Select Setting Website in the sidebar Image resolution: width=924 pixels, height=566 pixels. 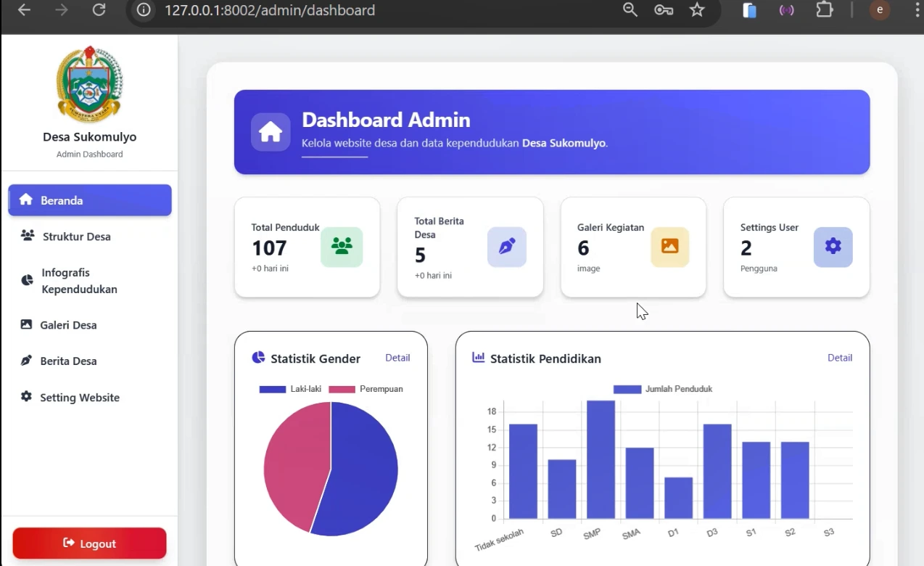click(x=80, y=397)
